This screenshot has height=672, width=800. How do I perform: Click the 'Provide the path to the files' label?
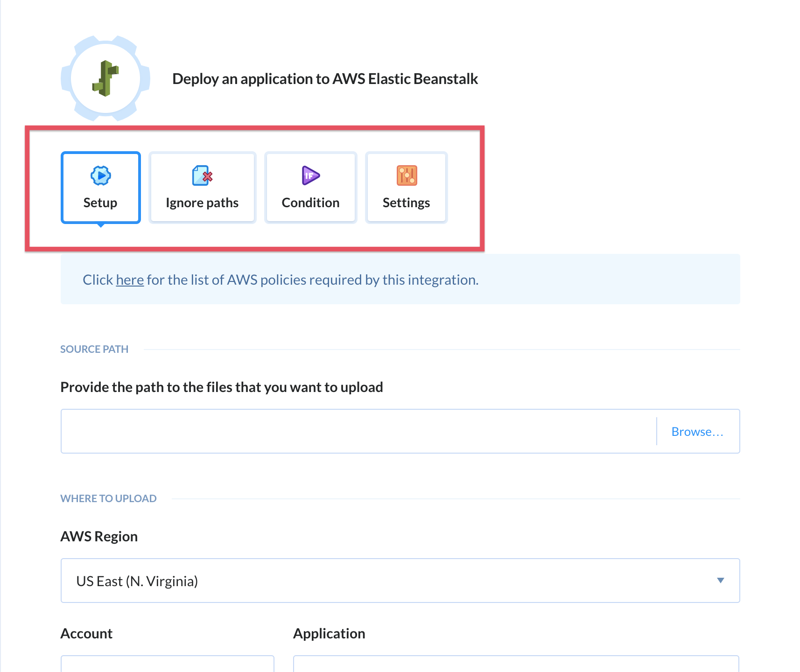coord(222,387)
